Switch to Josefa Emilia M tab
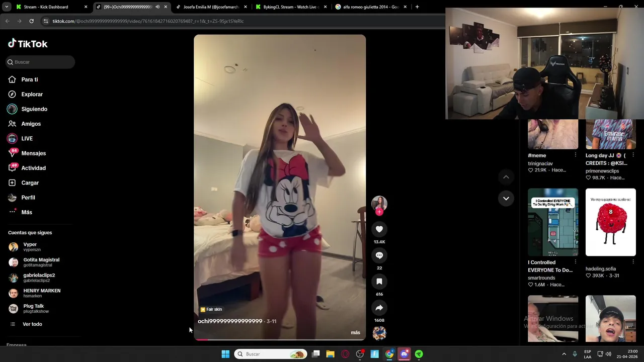Screen dimensions: 644x362 [211, 7]
